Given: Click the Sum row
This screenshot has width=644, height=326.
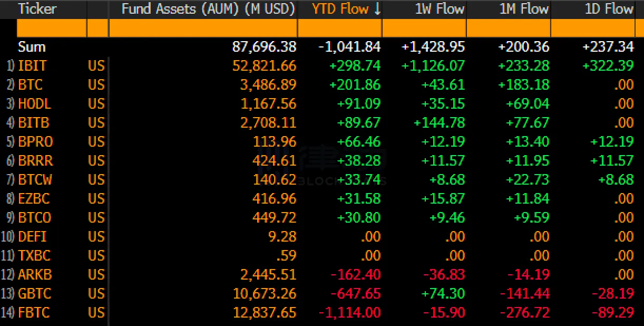Looking at the screenshot, I should tap(31, 46).
